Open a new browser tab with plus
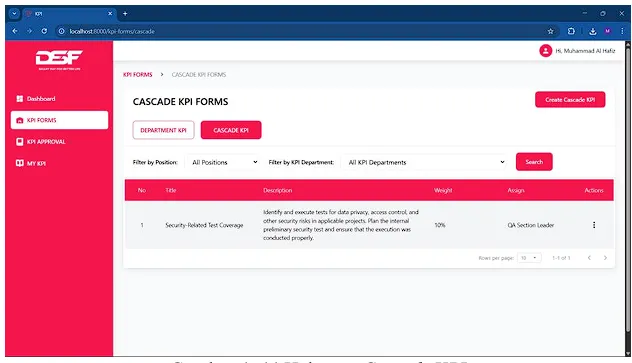The image size is (632, 363). coord(125,14)
